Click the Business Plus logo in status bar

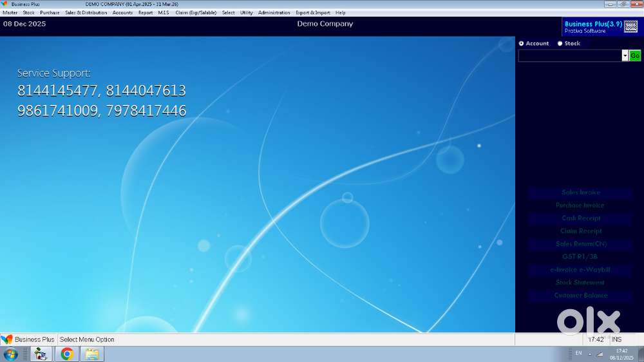pos(6,339)
